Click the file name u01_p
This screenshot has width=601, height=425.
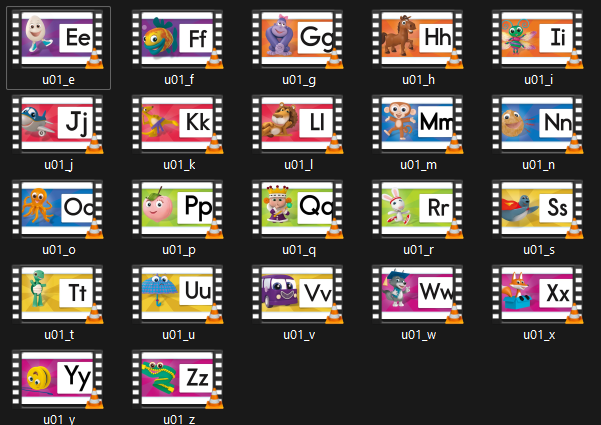tap(179, 250)
